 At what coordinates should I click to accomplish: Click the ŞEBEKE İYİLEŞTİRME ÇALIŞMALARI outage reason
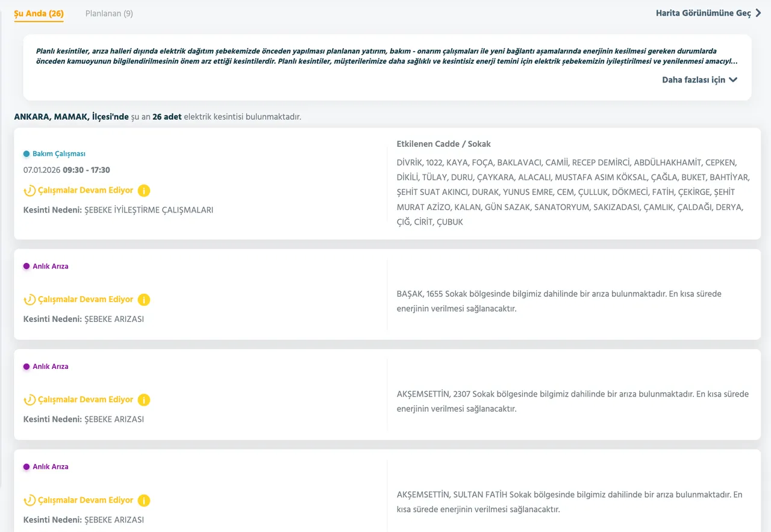point(149,210)
